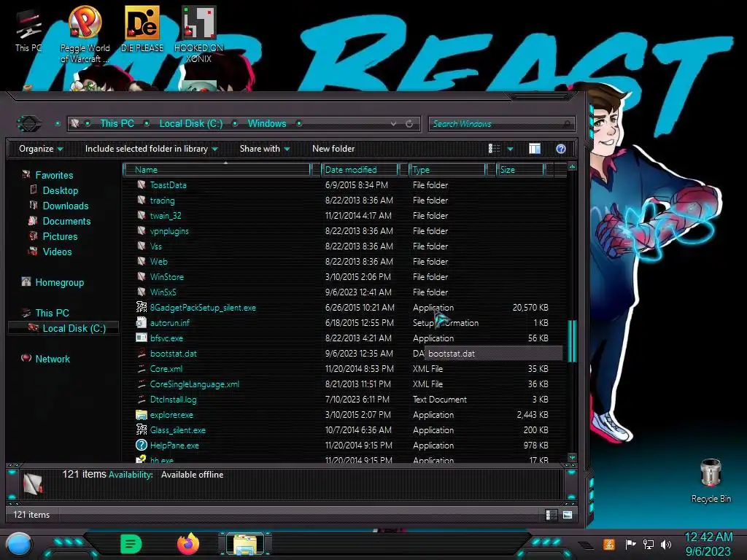Open the HOOKED ON XONIX desktop shortcut
The image size is (747, 560).
[198, 34]
